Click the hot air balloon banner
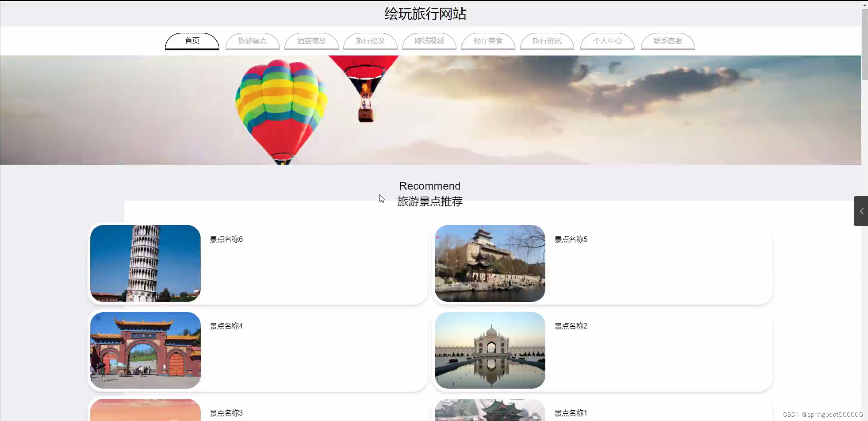The height and width of the screenshot is (421, 868). pos(430,110)
